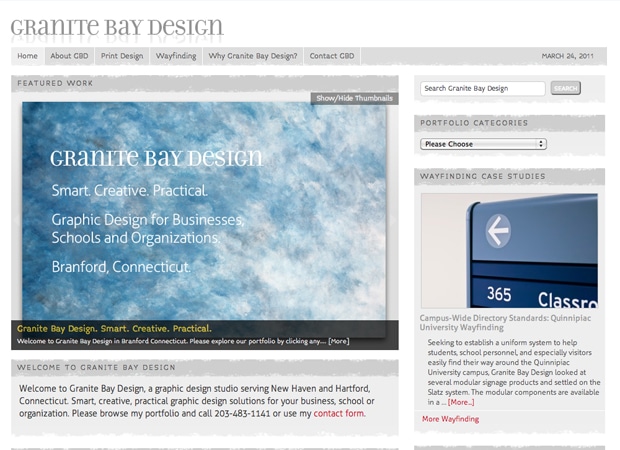Click the Featured Work section heading

[55, 83]
